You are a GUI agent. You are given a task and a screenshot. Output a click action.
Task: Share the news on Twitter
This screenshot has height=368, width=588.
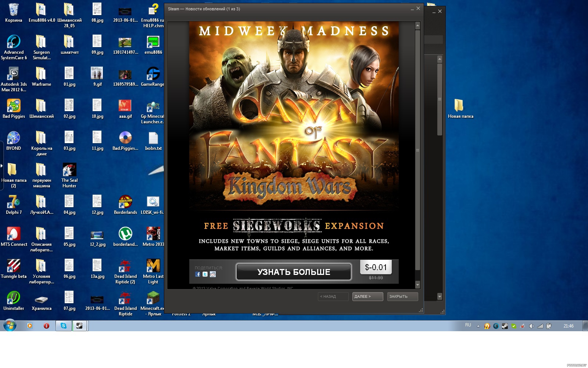pos(205,274)
